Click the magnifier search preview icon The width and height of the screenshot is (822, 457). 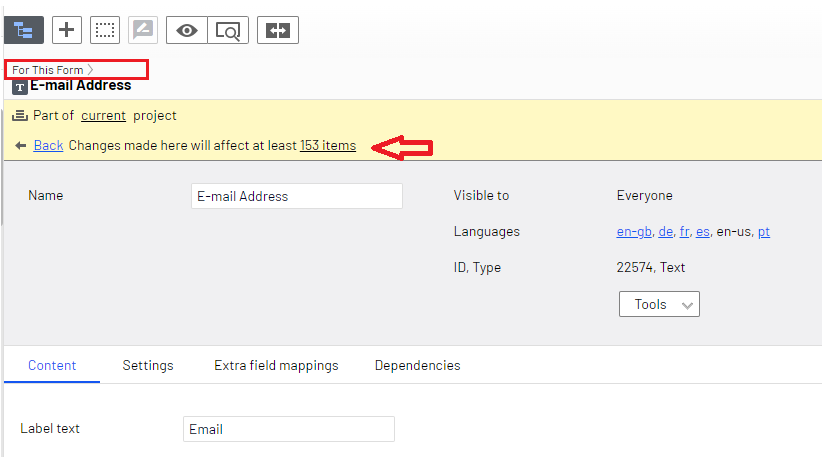[x=228, y=30]
